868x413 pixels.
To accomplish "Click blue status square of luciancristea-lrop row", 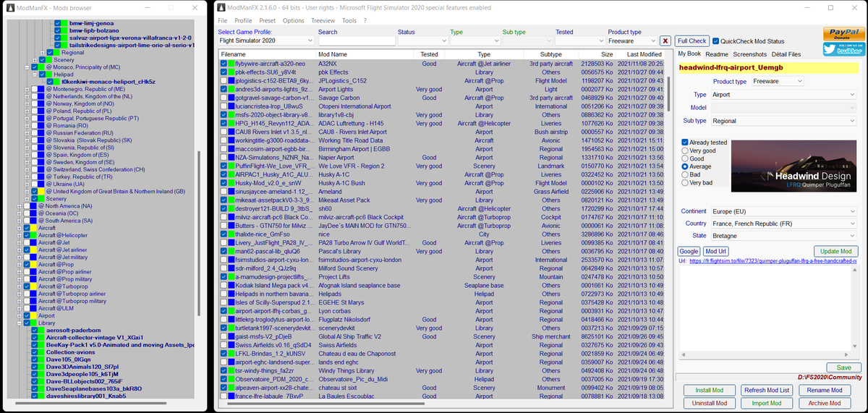I will (x=231, y=106).
